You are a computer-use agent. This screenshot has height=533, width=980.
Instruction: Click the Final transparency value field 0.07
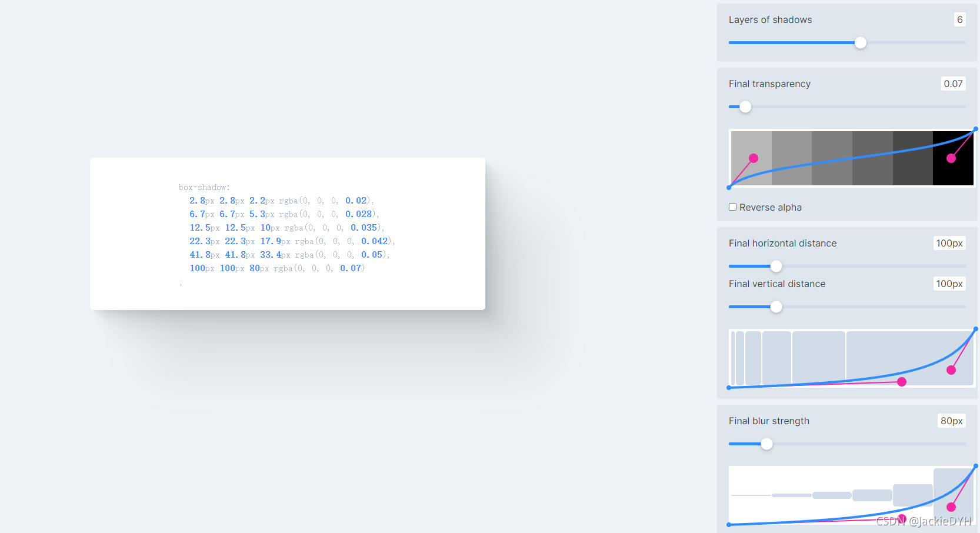coord(953,84)
